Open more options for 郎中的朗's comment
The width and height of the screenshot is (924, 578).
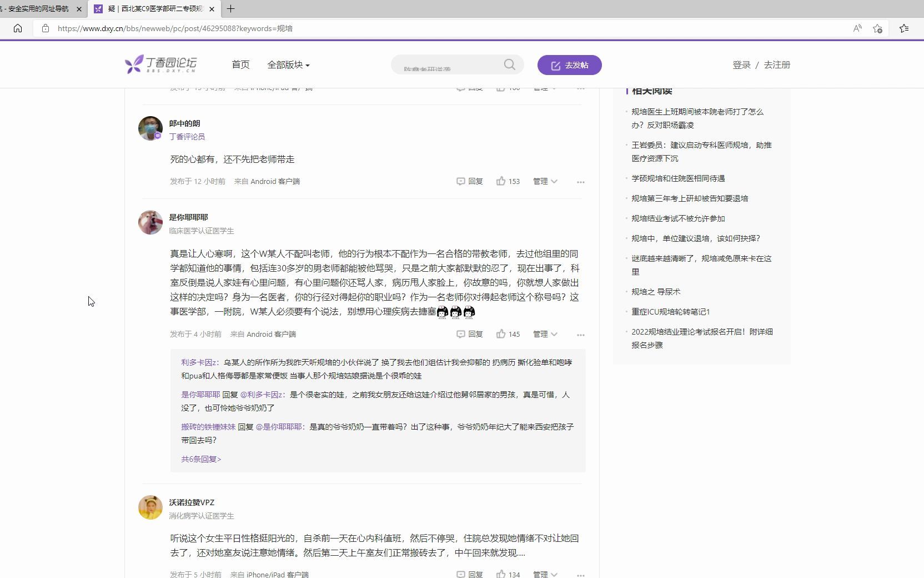[580, 182]
